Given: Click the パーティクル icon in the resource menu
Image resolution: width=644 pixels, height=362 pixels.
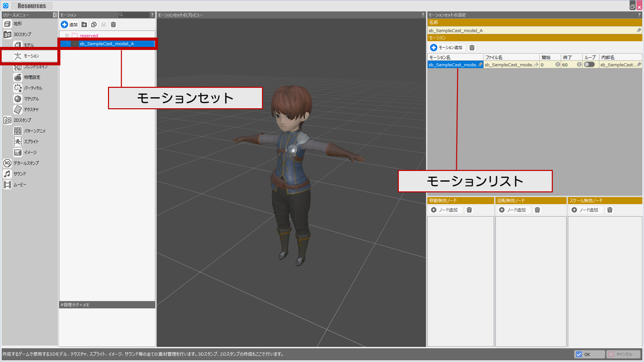Looking at the screenshot, I should coord(18,88).
